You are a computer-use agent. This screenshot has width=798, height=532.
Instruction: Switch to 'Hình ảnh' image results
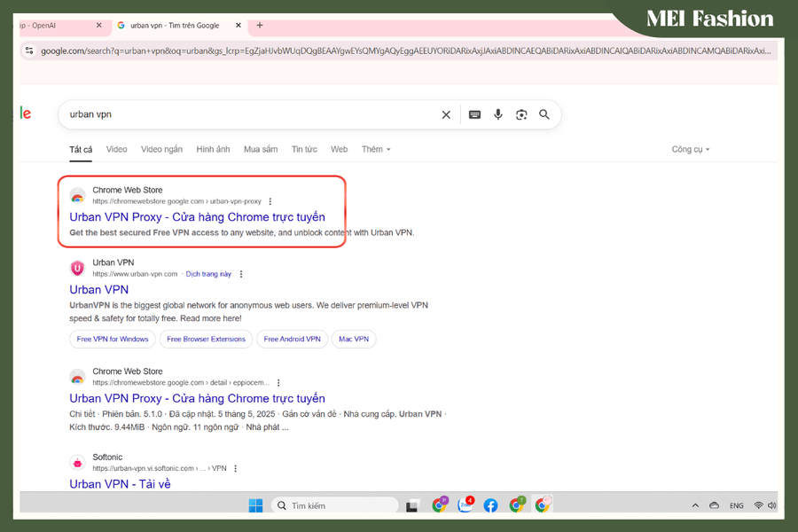(213, 149)
